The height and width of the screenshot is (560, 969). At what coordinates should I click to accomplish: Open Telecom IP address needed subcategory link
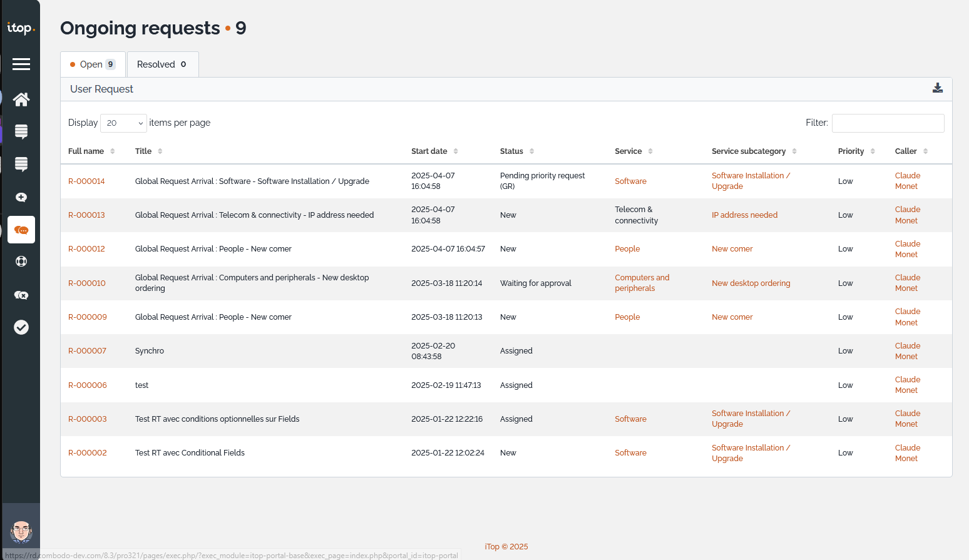point(744,215)
